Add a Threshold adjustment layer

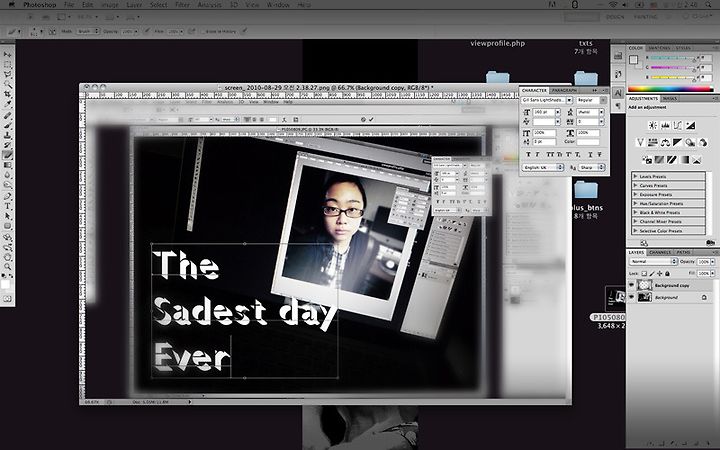click(x=672, y=160)
